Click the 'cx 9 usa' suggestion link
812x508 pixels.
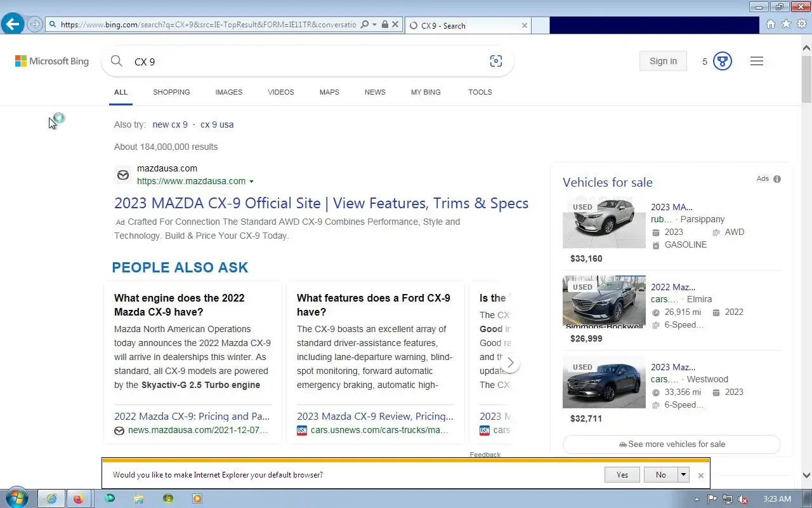click(x=217, y=124)
